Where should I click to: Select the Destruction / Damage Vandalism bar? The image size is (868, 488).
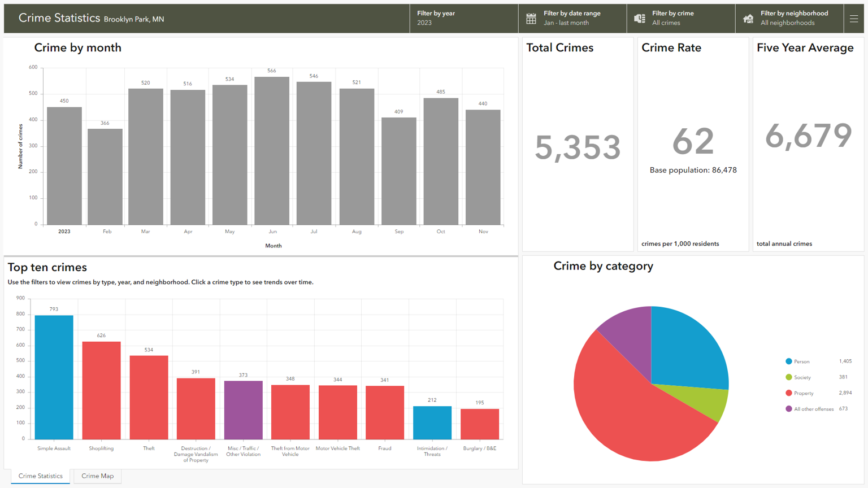[x=196, y=408]
